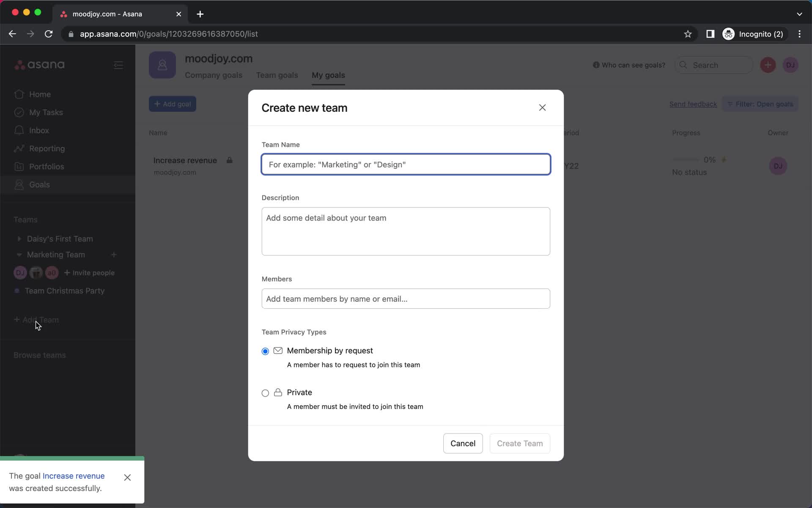The width and height of the screenshot is (812, 508).
Task: Open Reporting in the sidebar
Action: pyautogui.click(x=47, y=149)
